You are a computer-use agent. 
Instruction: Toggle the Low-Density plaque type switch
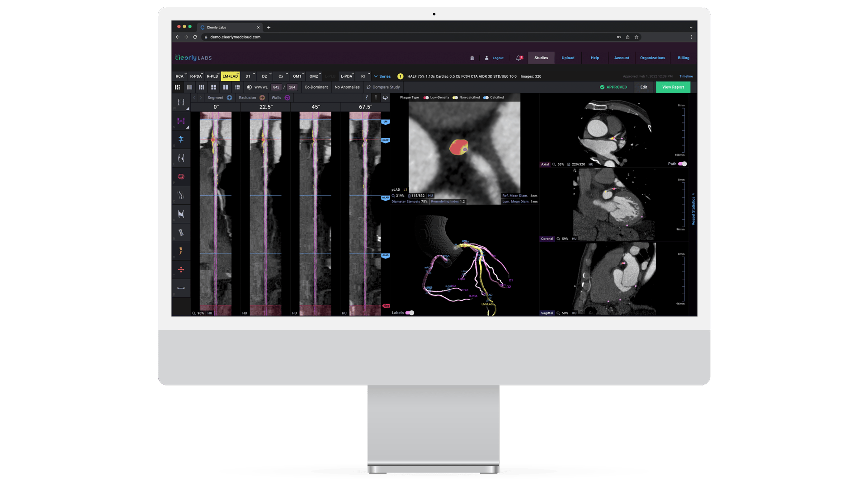click(426, 98)
